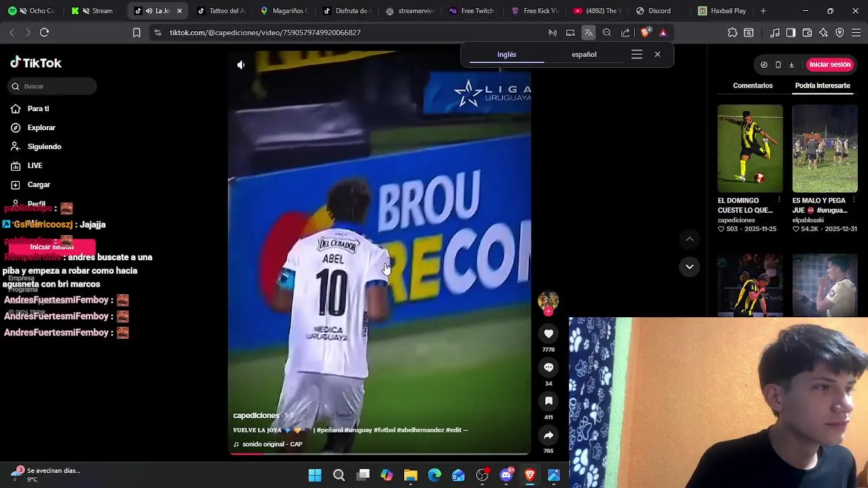Like the video with the heart icon
The height and width of the screenshot is (488, 868).
pyautogui.click(x=549, y=333)
